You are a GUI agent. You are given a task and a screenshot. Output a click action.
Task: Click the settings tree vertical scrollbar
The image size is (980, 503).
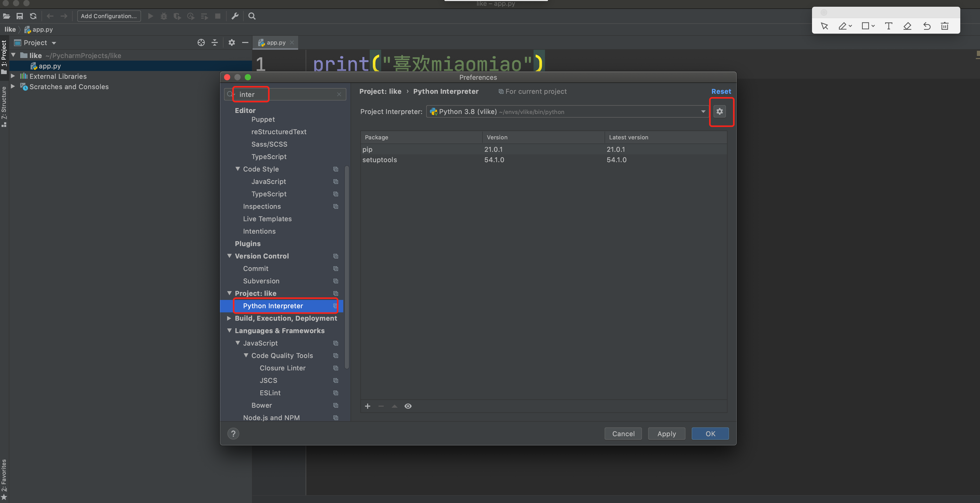point(347,266)
